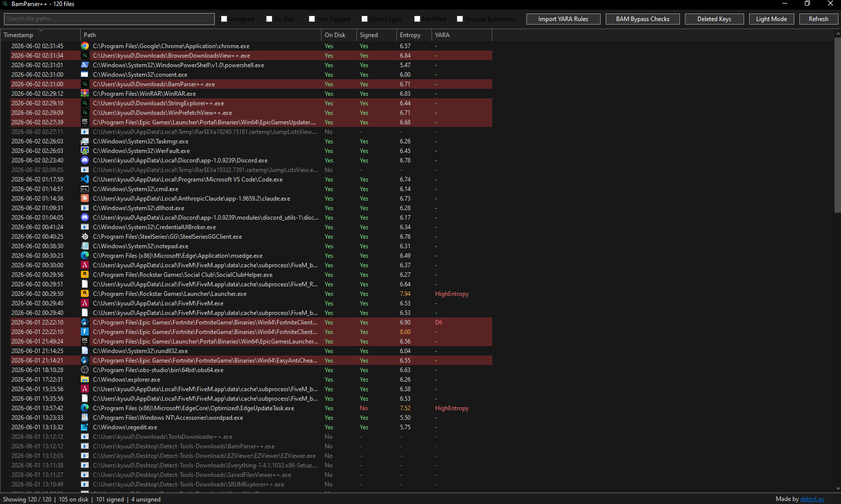
Task: Run BAM Bypass Checks
Action: tap(643, 19)
